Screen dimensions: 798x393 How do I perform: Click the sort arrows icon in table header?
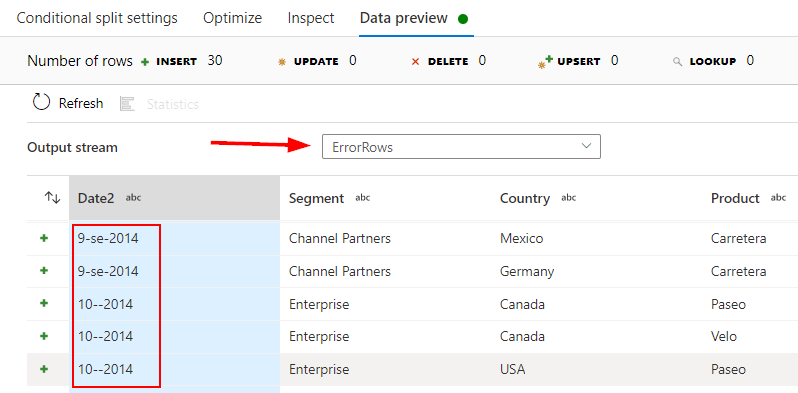tap(52, 198)
